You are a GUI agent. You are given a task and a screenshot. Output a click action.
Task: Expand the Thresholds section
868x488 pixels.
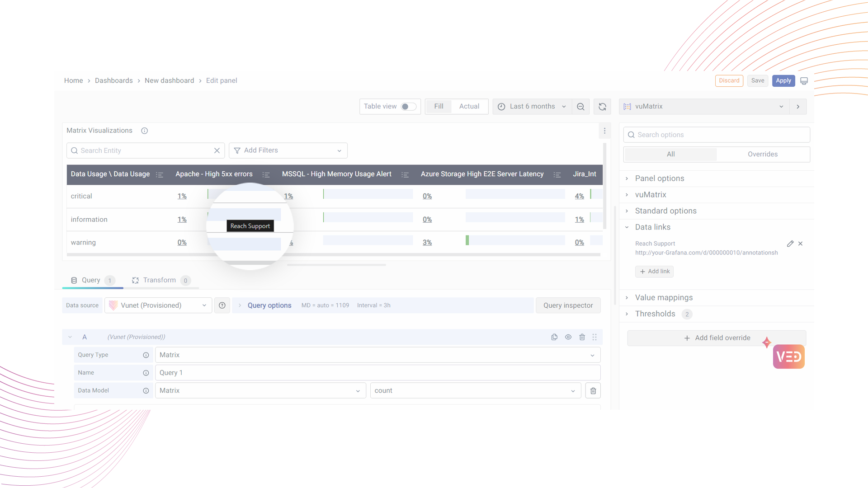(x=655, y=314)
